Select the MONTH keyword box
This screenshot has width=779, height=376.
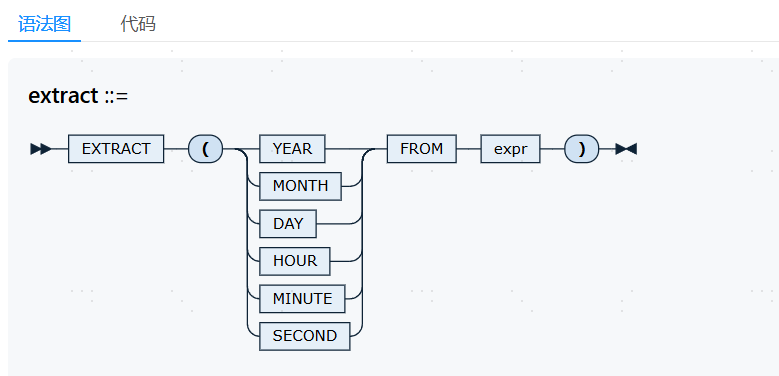click(300, 186)
